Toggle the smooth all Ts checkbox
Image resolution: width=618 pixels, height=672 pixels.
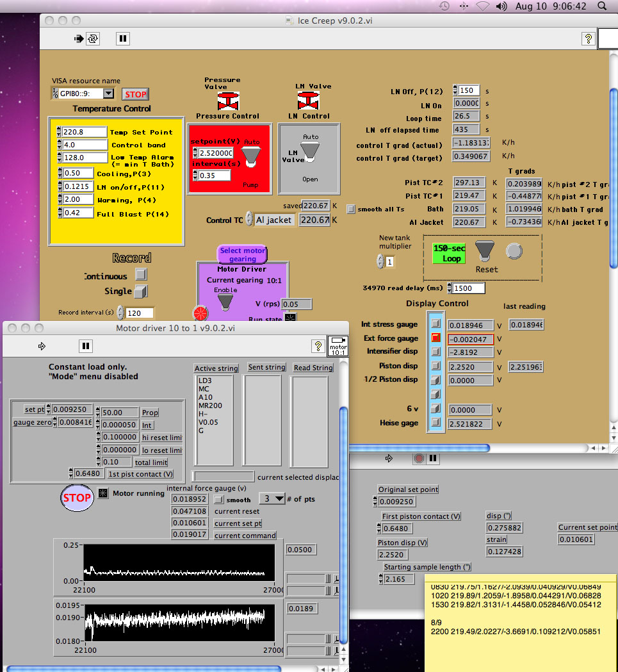click(x=350, y=209)
